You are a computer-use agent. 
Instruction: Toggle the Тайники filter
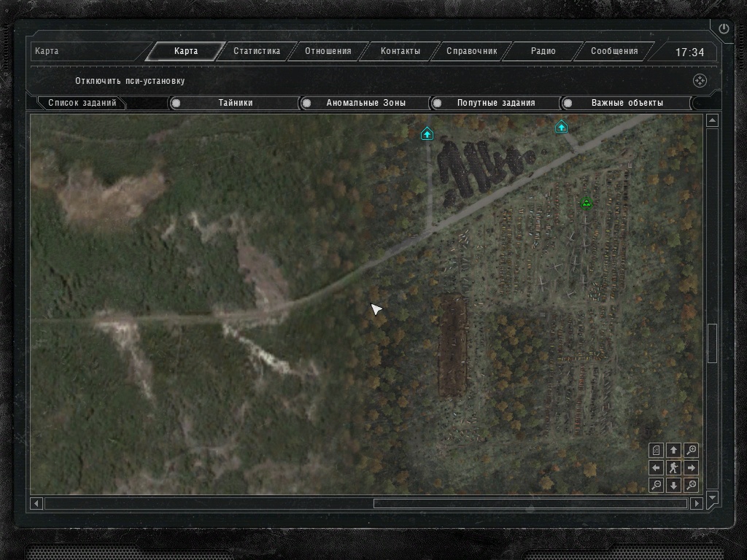click(234, 103)
